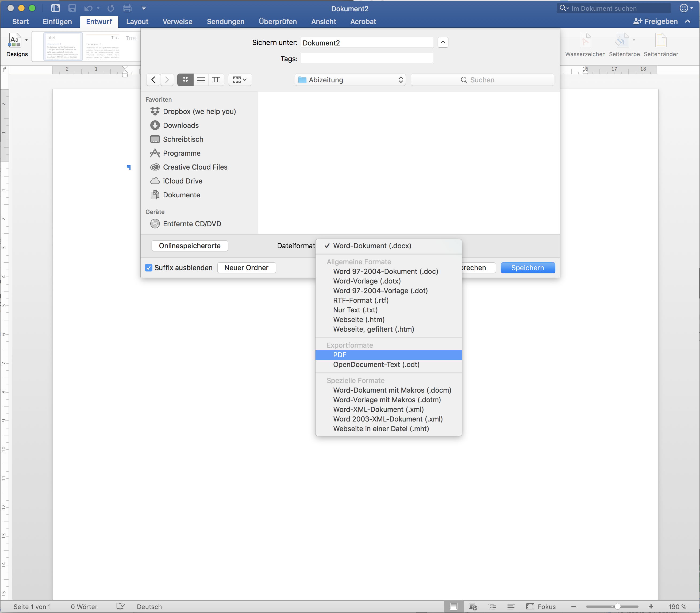The width and height of the screenshot is (700, 613).
Task: Click the print icon
Action: (127, 8)
